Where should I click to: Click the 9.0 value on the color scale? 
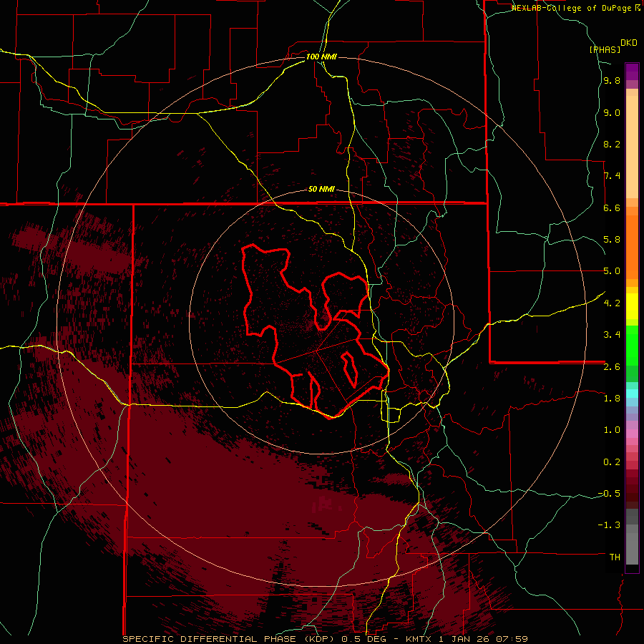[x=612, y=112]
